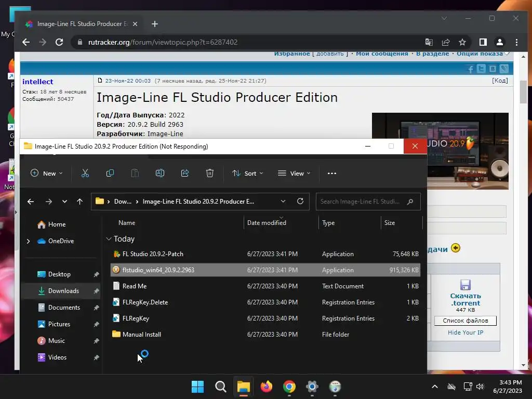The height and width of the screenshot is (399, 532).
Task: Click the Share icon in Explorer toolbar
Action: coord(184,174)
